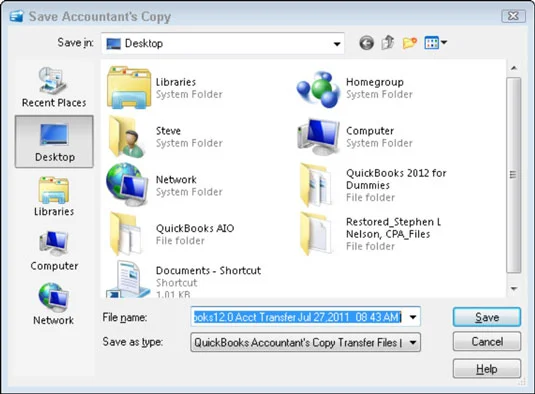Expand the Save in location dropdown
Viewport: 535px width, 394px height.
click(337, 44)
